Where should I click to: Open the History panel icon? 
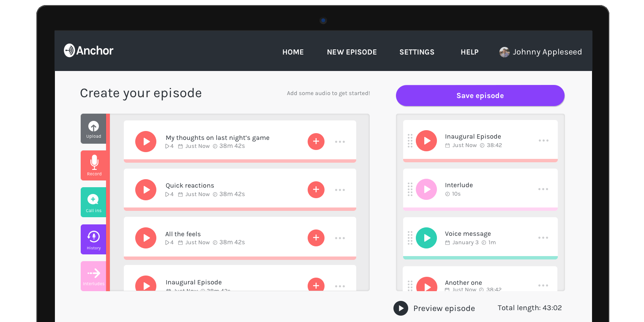(93, 239)
